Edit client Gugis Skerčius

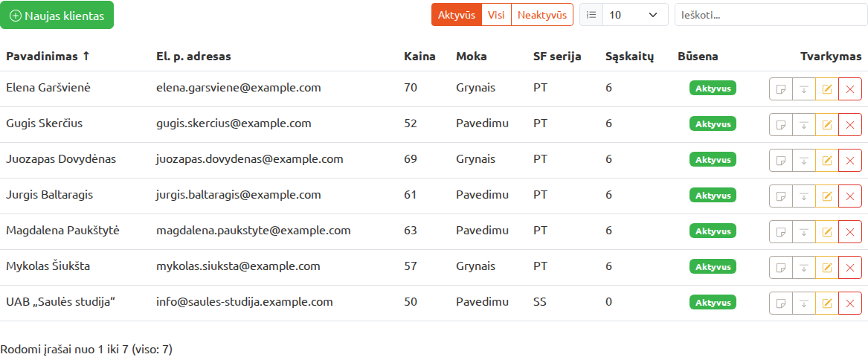pyautogui.click(x=827, y=124)
